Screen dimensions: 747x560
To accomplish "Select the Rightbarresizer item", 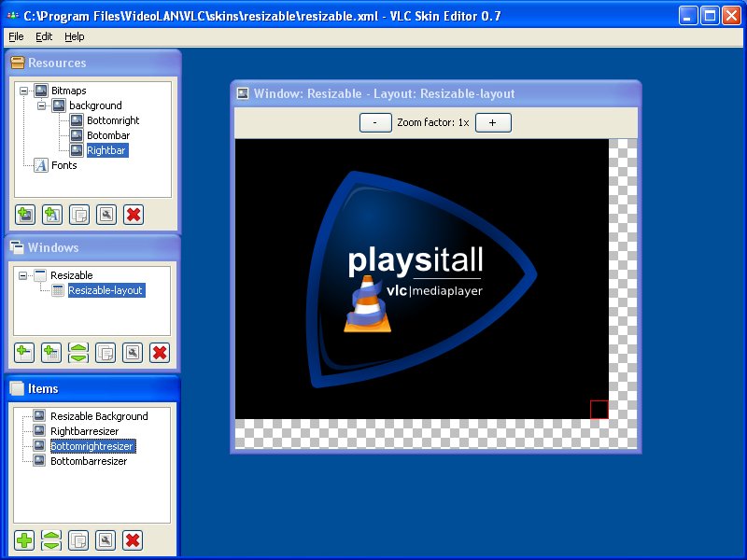I will click(x=84, y=431).
